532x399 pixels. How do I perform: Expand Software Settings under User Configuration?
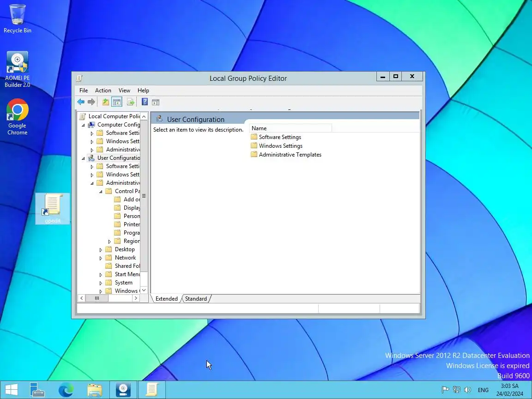[92, 167]
